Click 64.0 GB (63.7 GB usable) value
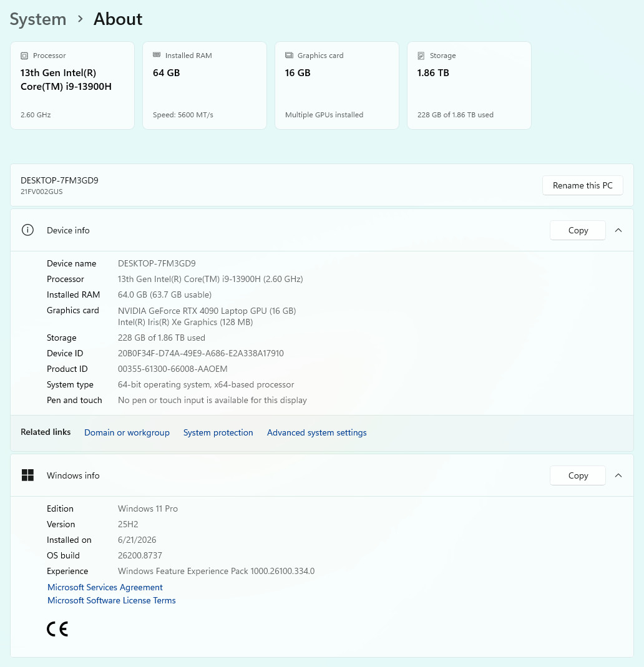 click(165, 295)
